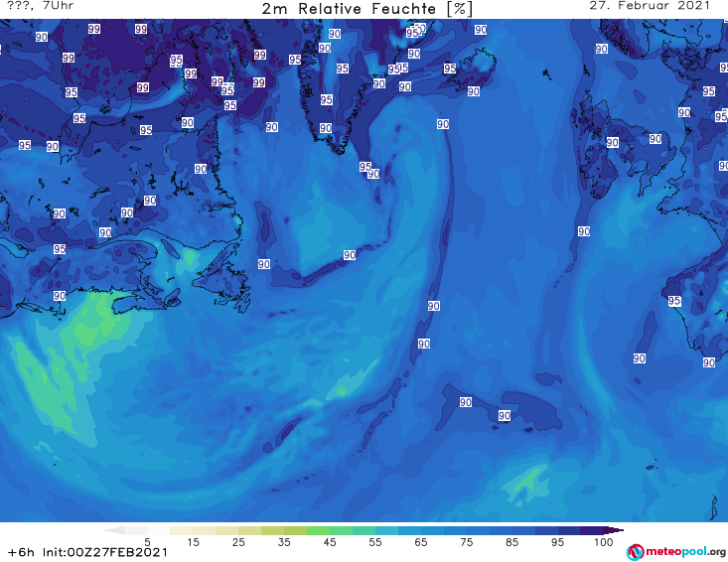Screen dimensions: 728x562
Task: Open the meteopool.org logo link
Action: click(x=676, y=552)
